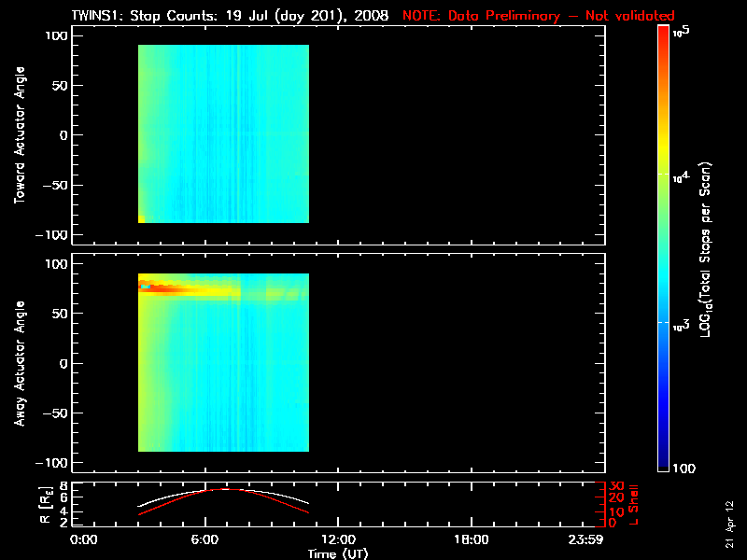Click the -50 tick label on Toward panel

pos(55,185)
